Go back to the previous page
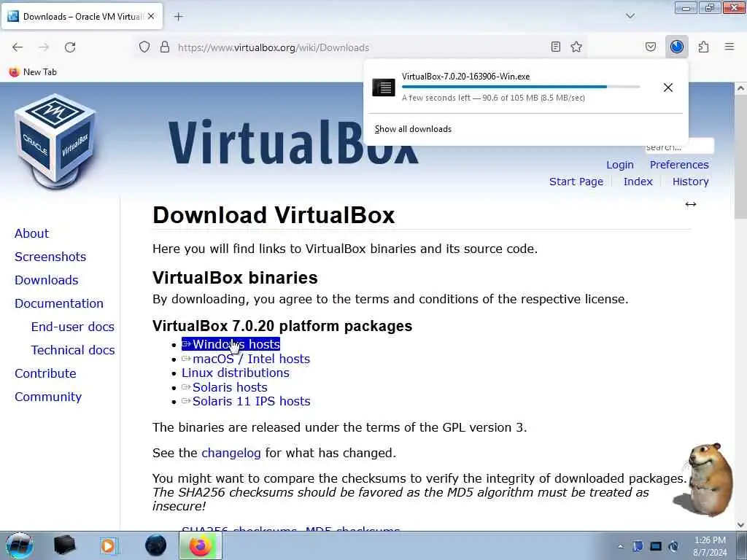This screenshot has height=560, width=747. click(x=18, y=47)
